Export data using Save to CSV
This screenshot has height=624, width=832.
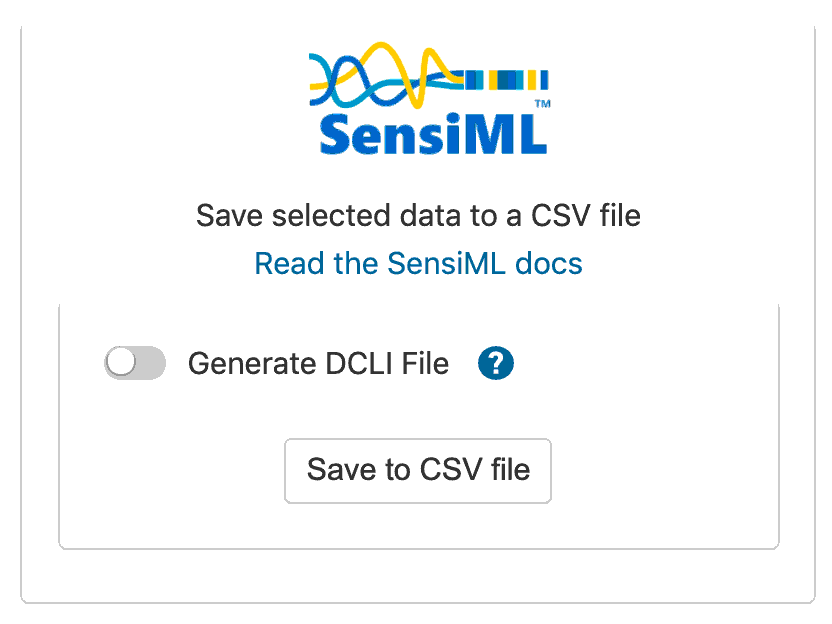(418, 470)
